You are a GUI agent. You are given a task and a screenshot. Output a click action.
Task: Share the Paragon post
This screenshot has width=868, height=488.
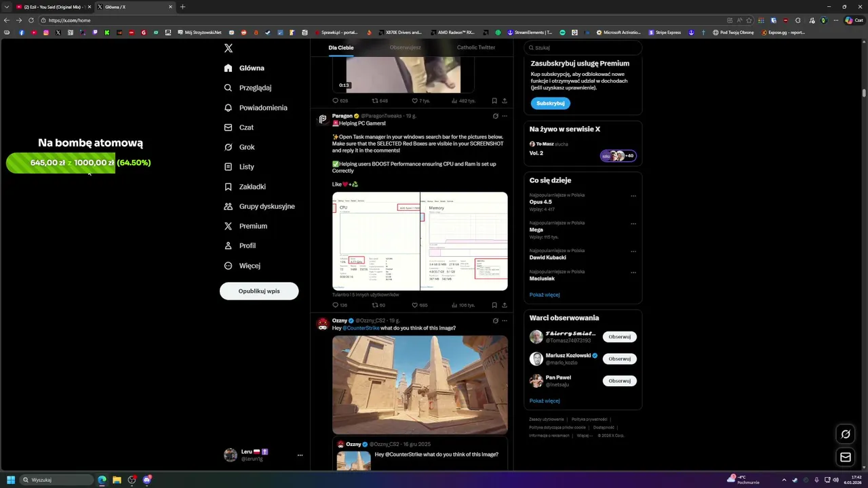505,305
